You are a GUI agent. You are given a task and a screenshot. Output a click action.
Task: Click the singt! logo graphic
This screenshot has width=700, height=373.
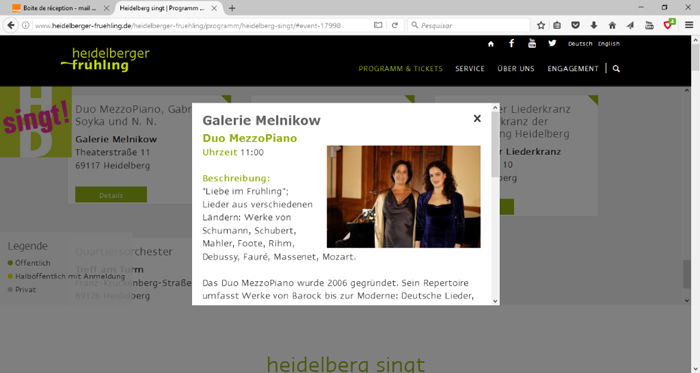pyautogui.click(x=36, y=121)
